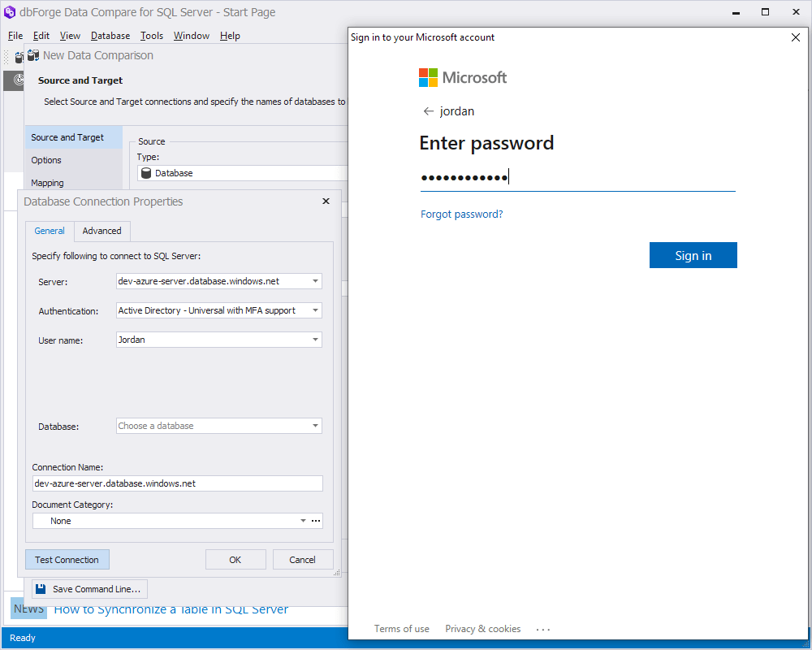Open the Database menu
Image resolution: width=812 pixels, height=650 pixels.
click(110, 36)
